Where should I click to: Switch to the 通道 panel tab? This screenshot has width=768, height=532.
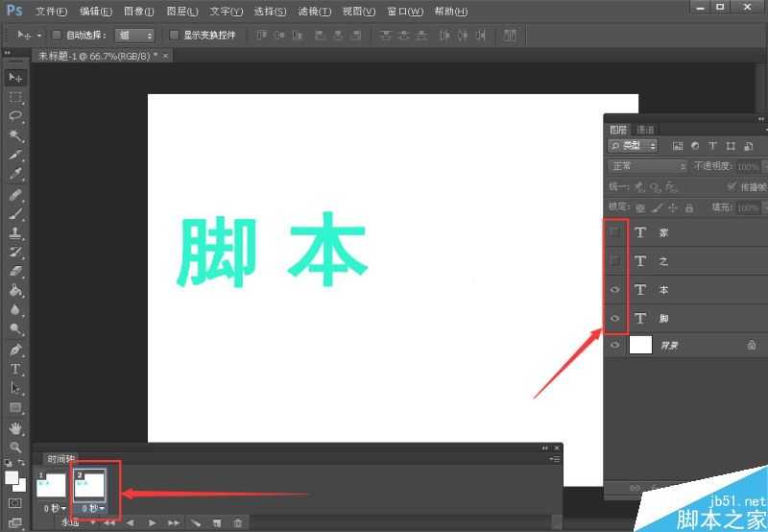[645, 130]
